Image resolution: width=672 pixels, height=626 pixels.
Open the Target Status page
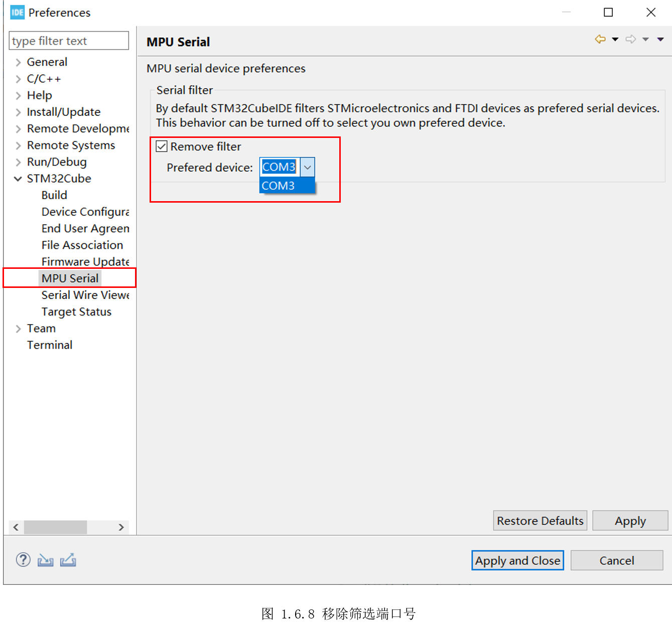76,311
